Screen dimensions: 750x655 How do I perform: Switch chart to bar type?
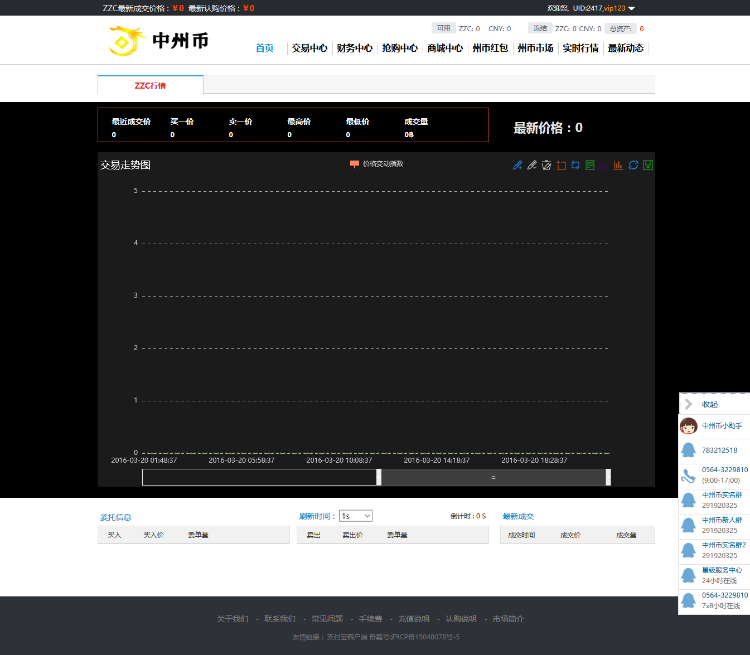(x=618, y=165)
